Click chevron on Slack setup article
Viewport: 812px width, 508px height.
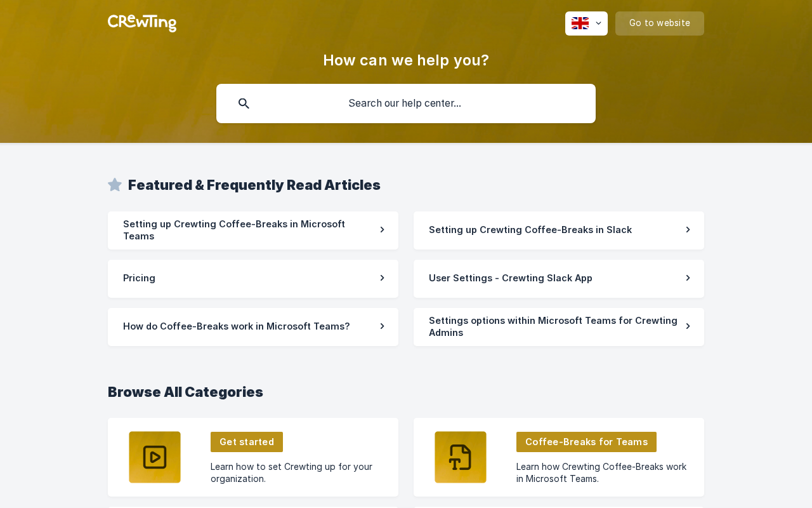pyautogui.click(x=688, y=230)
